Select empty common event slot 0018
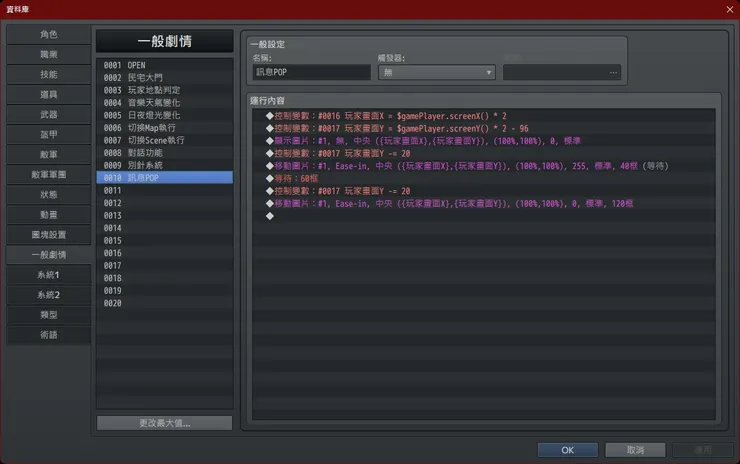Screen dimensions: 740x464 point(164,278)
